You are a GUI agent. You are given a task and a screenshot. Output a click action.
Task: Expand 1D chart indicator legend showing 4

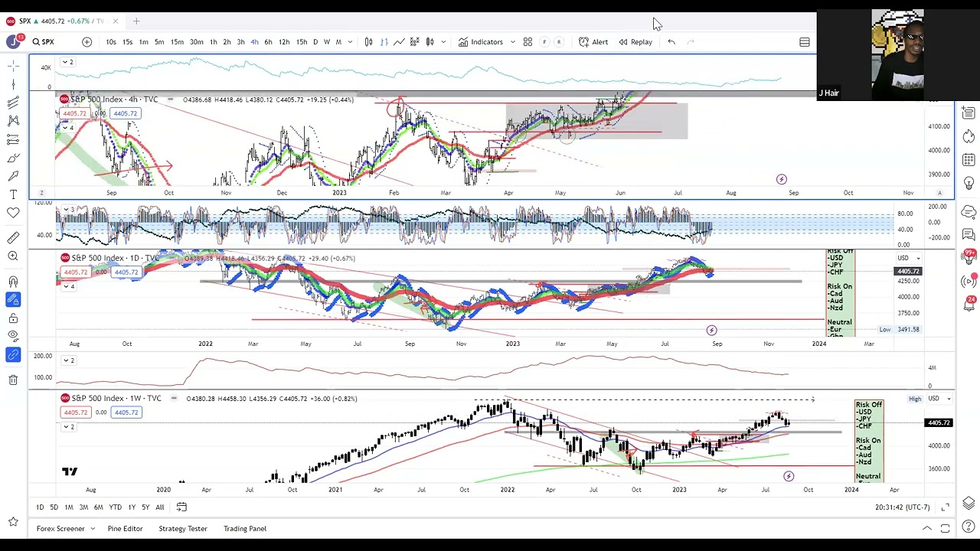tap(68, 286)
